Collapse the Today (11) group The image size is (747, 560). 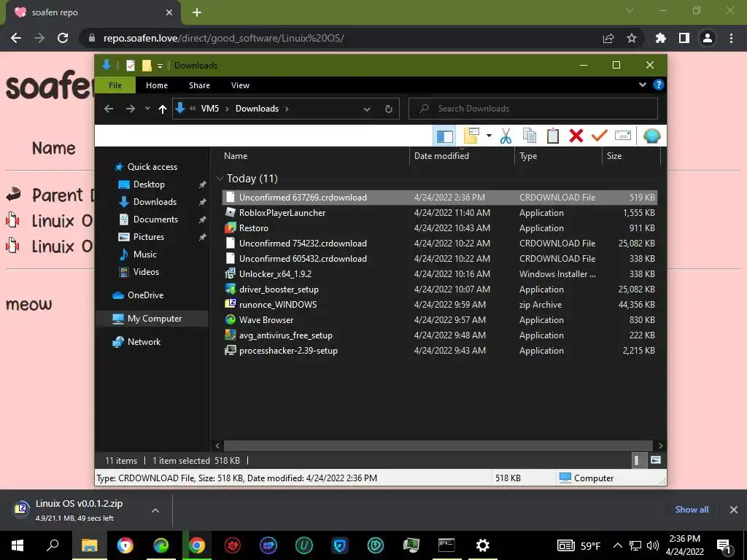pos(220,179)
